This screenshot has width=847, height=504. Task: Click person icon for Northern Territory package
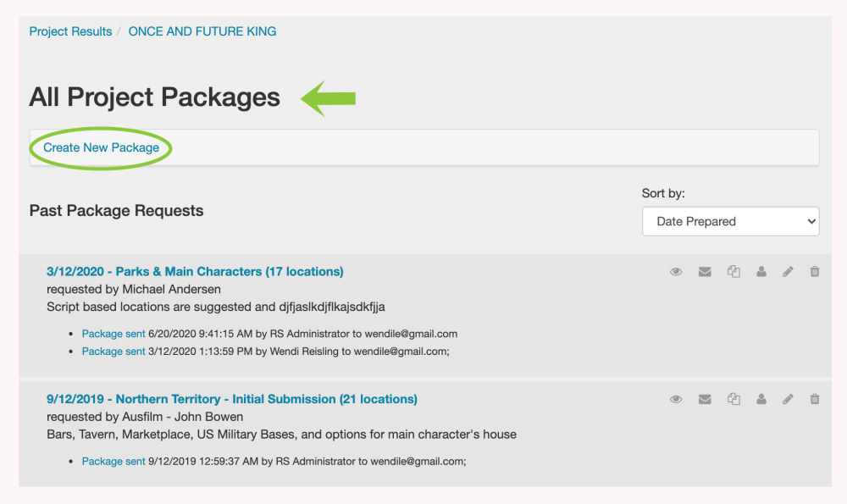761,399
